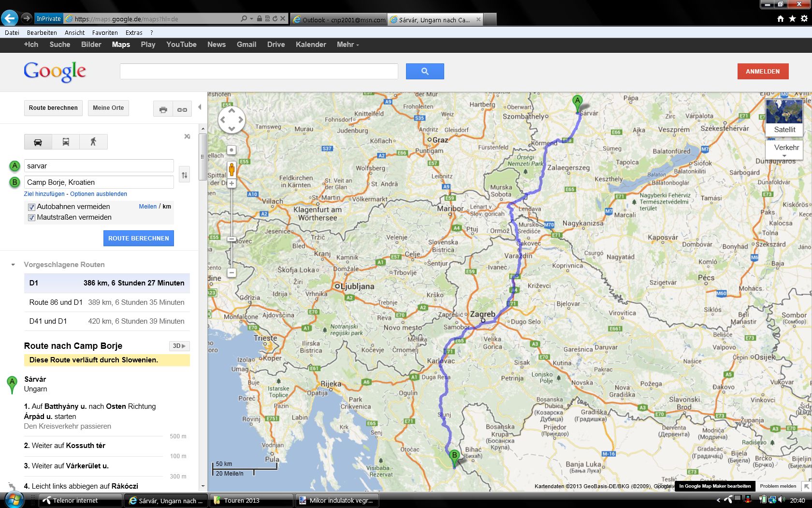The image size is (812, 508).
Task: Swap start and destination with arrows icon
Action: [184, 175]
